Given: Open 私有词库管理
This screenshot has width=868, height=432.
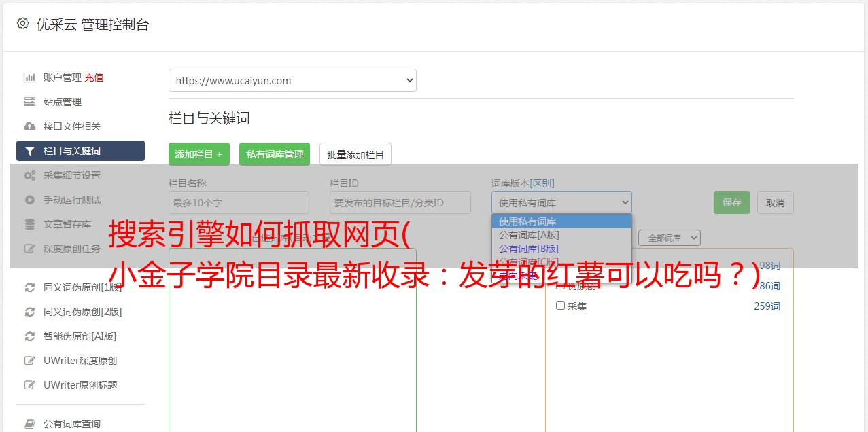Looking at the screenshot, I should [x=275, y=154].
